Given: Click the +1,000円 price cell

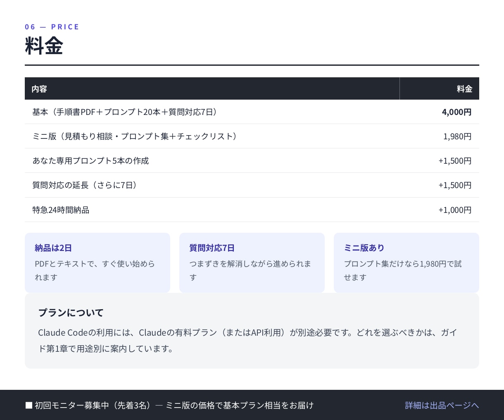Looking at the screenshot, I should 455,210.
